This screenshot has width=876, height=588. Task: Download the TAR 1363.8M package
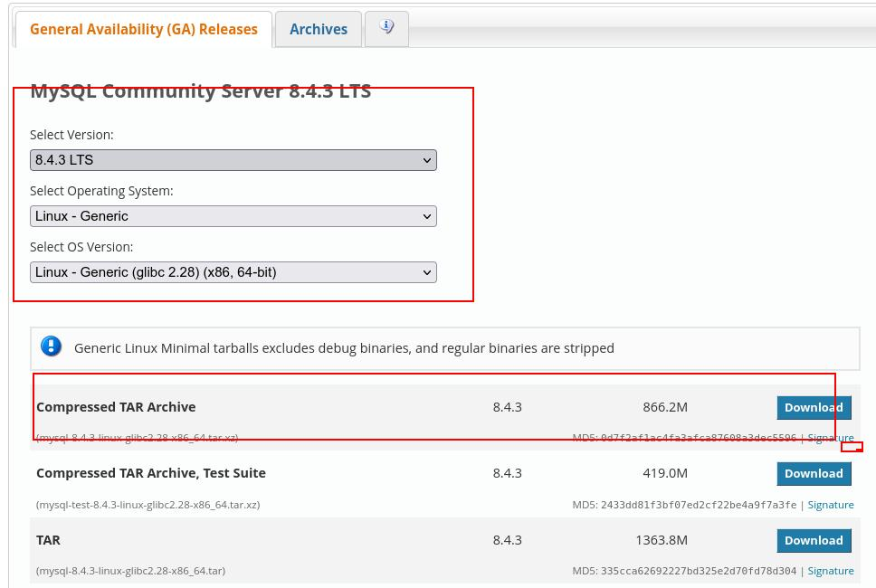coord(814,541)
